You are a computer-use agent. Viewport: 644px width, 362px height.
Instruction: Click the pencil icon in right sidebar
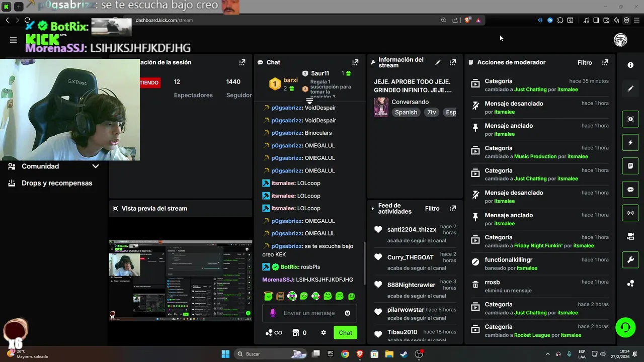(630, 88)
